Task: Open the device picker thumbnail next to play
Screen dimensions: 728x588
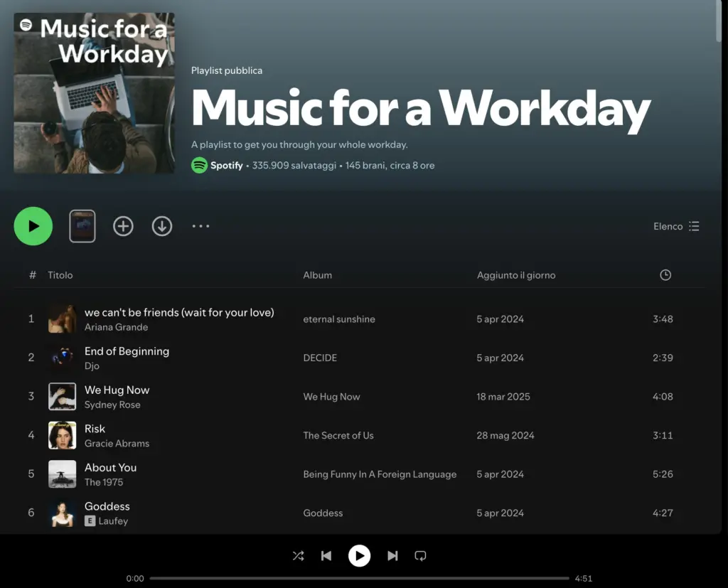Action: 82,225
